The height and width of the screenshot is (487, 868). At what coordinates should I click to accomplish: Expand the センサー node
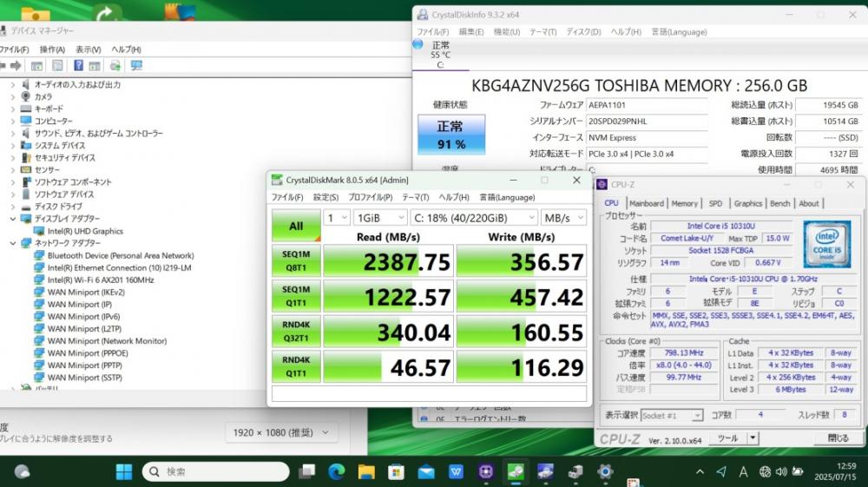point(13,170)
